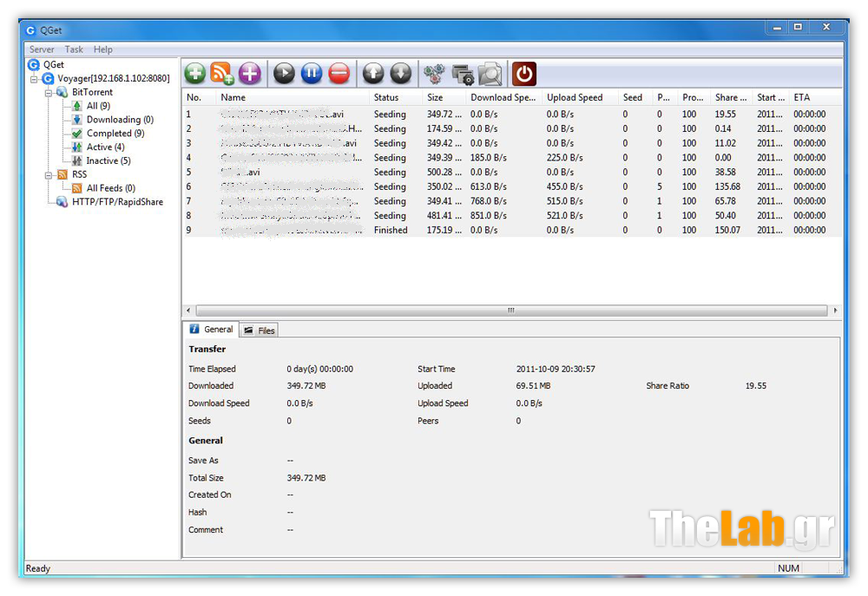The height and width of the screenshot is (596, 868).
Task: Collapse the Voyager server tree node
Action: click(x=34, y=79)
